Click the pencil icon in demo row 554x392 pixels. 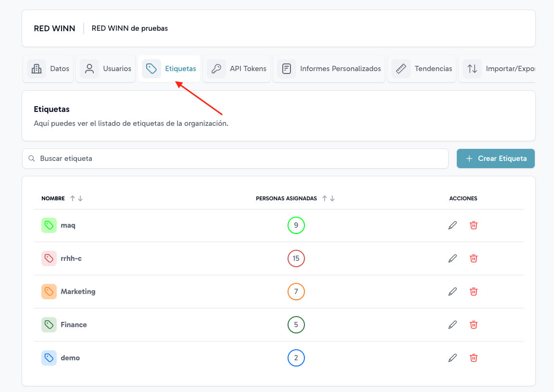coord(453,358)
